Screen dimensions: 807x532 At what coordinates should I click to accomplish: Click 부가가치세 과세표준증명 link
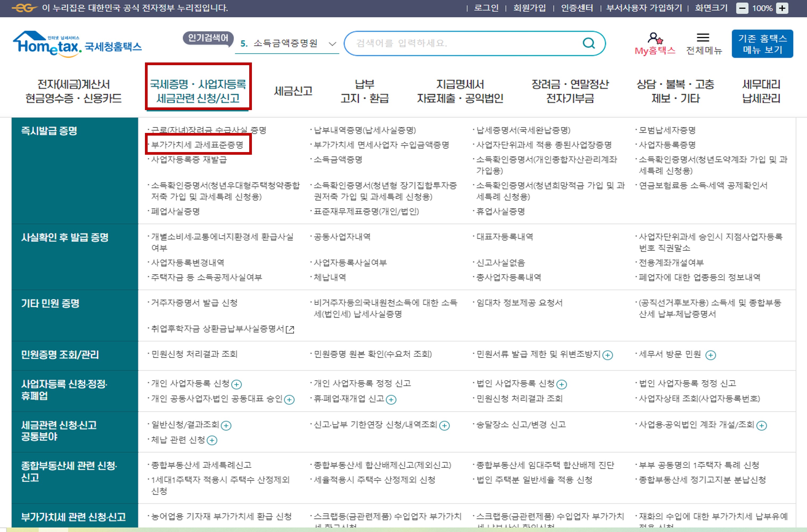pyautogui.click(x=197, y=145)
